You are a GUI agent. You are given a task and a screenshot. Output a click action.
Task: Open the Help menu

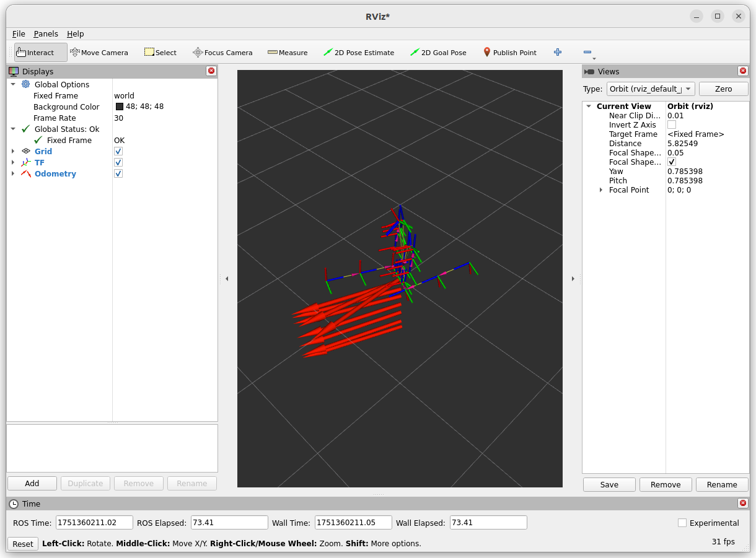click(x=76, y=33)
